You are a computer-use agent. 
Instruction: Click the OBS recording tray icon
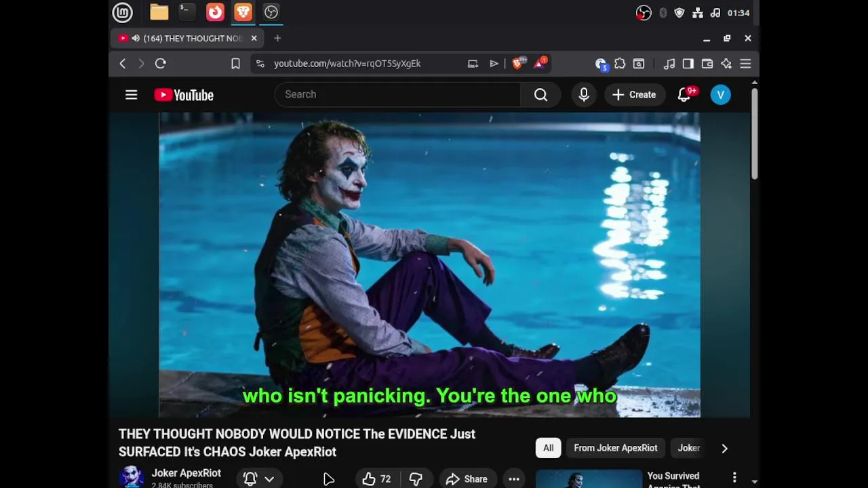644,13
